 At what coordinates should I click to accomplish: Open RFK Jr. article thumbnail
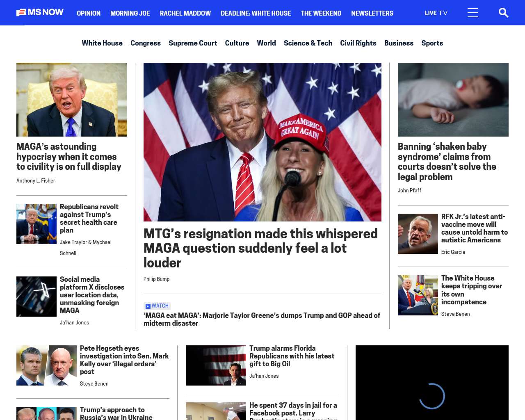(418, 234)
